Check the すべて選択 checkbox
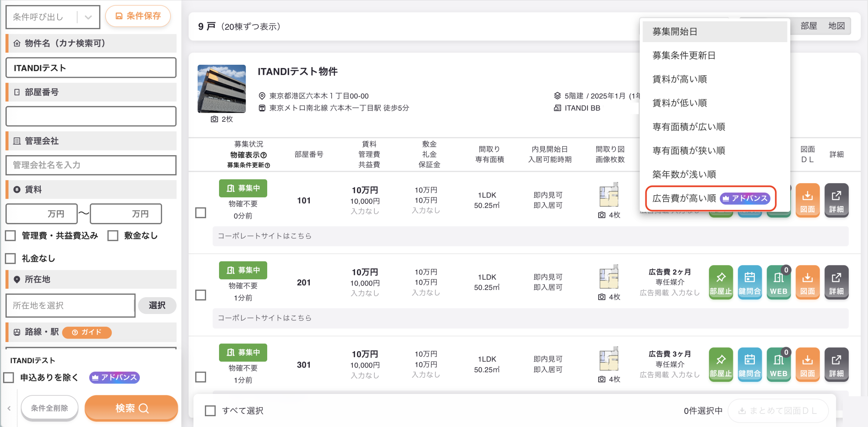This screenshot has height=427, width=868. pos(210,410)
